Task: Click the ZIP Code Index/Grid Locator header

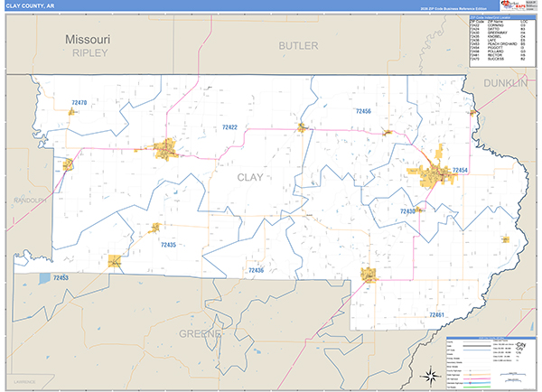Action: pos(502,18)
